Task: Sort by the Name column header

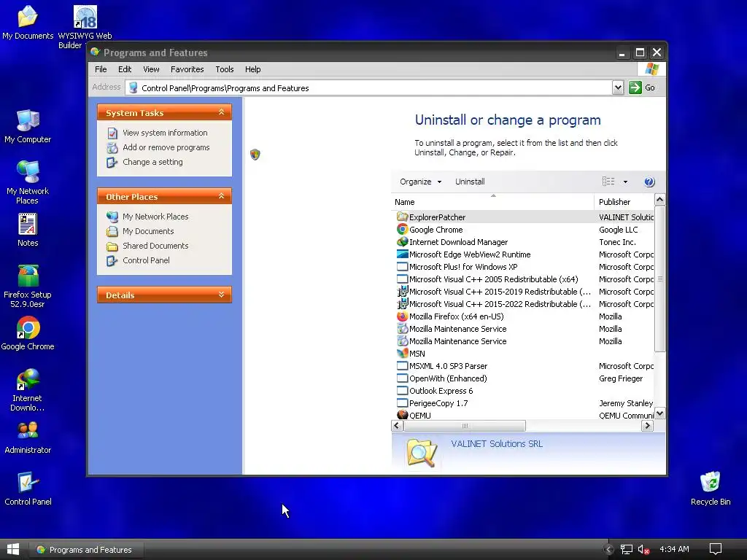Action: point(492,202)
